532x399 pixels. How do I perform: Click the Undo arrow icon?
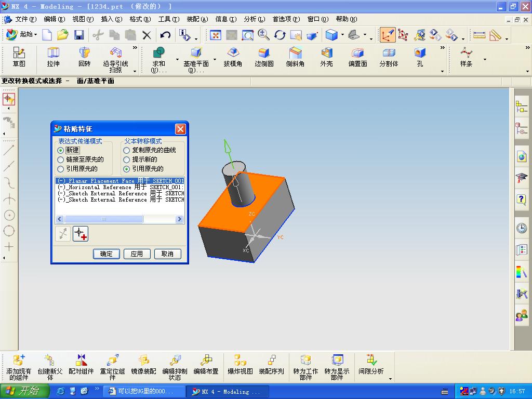[165, 35]
